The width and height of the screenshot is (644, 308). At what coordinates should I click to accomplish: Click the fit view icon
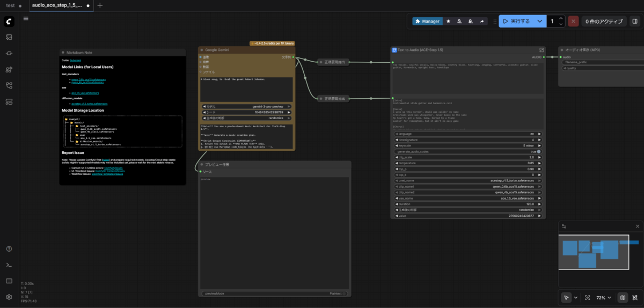click(x=587, y=297)
